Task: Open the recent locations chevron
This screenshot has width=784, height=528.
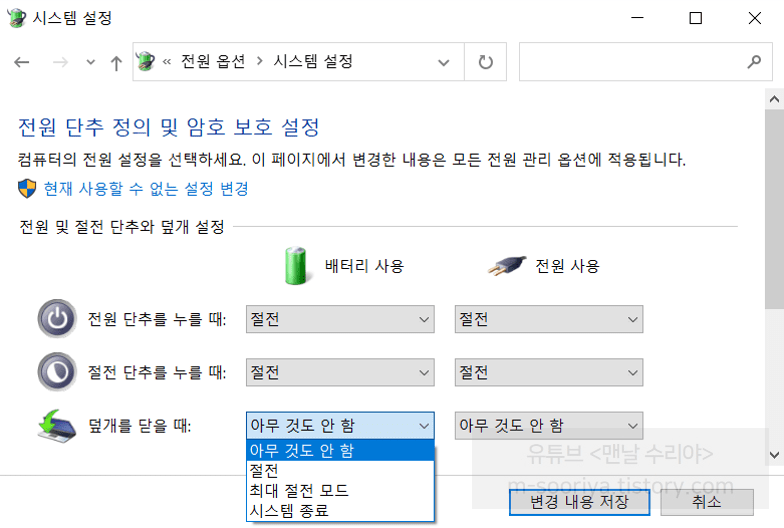Action: pyautogui.click(x=90, y=62)
